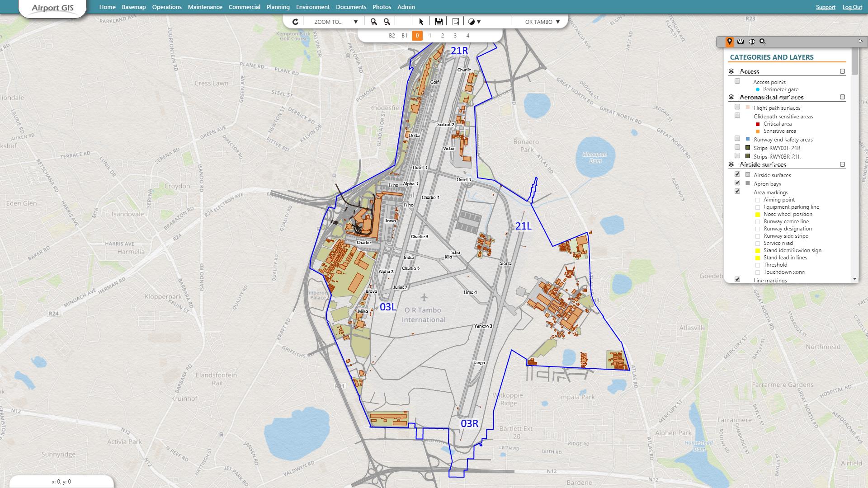Switch to floor level B2
The height and width of the screenshot is (488, 868).
pos(392,36)
